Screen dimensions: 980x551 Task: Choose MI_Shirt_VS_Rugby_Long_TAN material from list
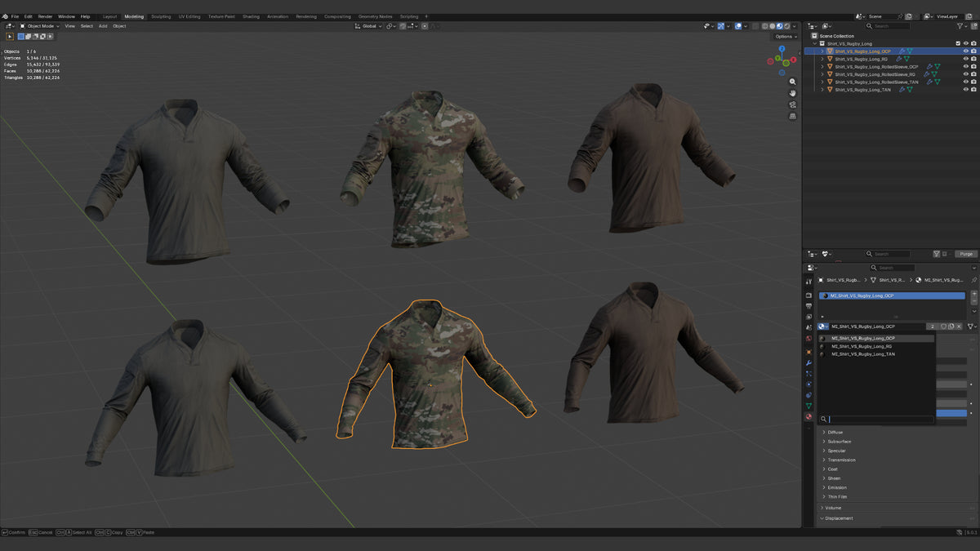[x=876, y=354]
